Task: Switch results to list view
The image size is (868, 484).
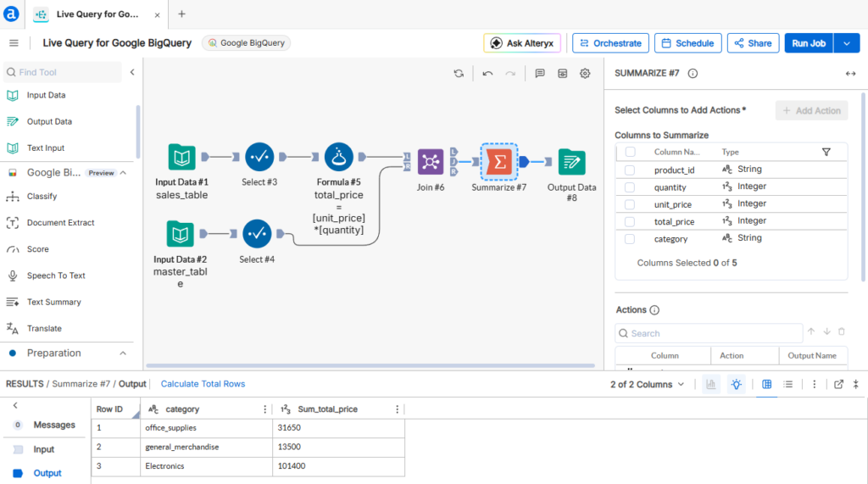Action: pos(787,384)
